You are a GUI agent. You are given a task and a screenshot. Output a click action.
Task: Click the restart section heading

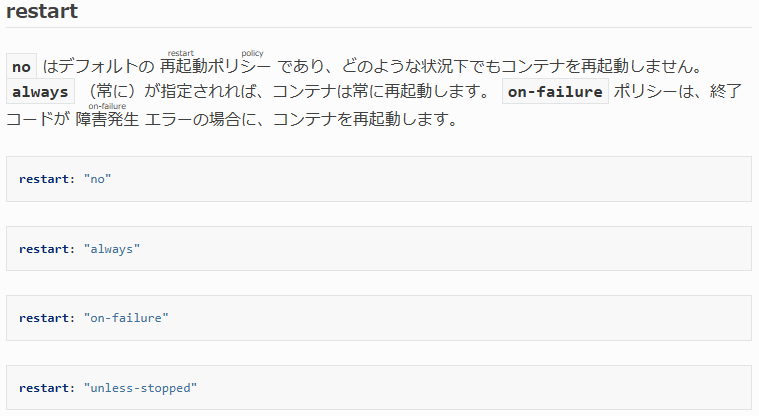[x=42, y=11]
